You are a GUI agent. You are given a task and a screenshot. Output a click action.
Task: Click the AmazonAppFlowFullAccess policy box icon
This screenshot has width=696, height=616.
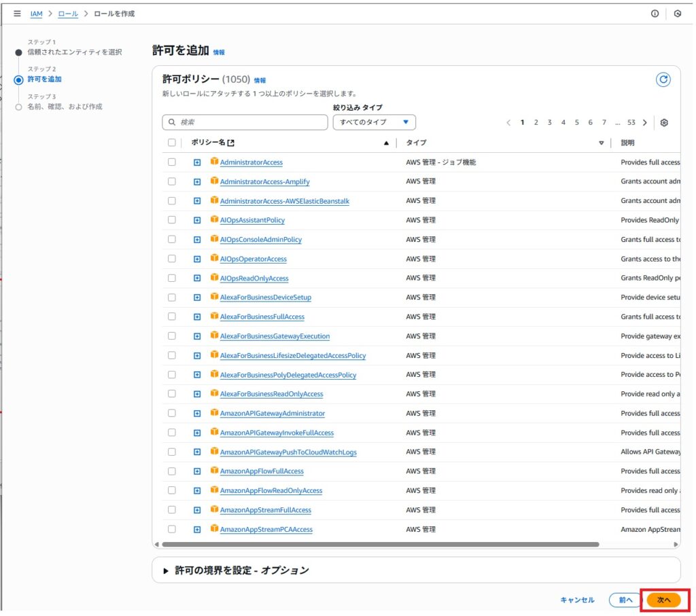[x=214, y=470]
